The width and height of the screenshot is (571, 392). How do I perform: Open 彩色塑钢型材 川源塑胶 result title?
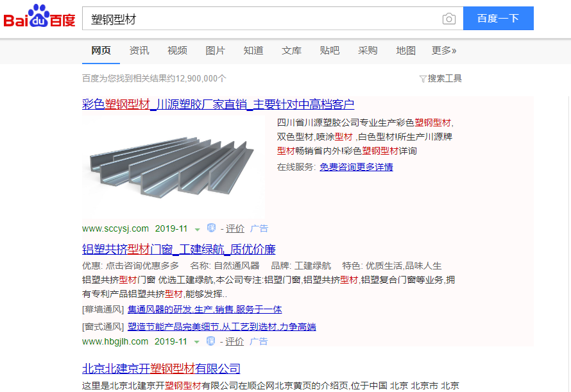click(218, 104)
